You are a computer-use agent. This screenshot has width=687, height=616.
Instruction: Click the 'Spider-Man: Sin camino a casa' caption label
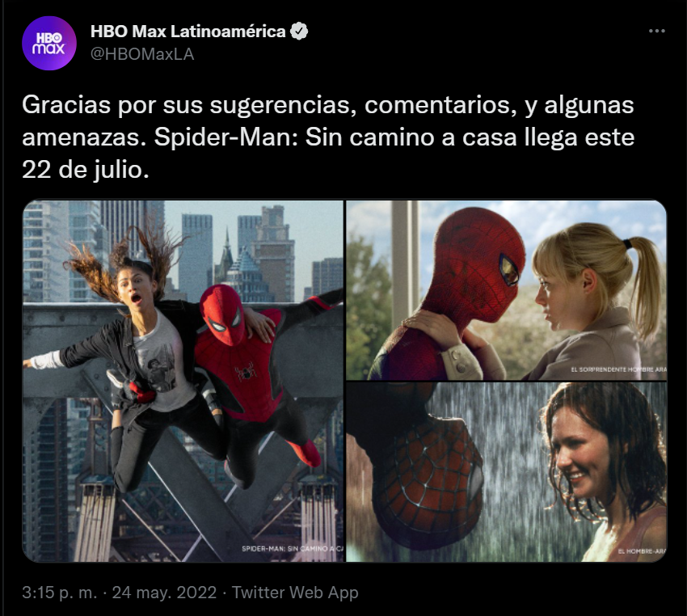pos(293,549)
